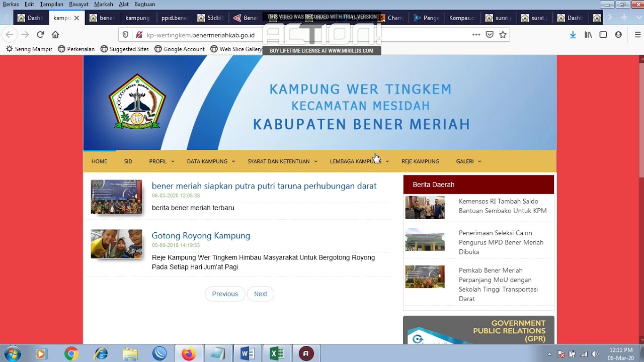Open the Google Account bookmark
This screenshot has width=644, height=362.
tap(179, 49)
